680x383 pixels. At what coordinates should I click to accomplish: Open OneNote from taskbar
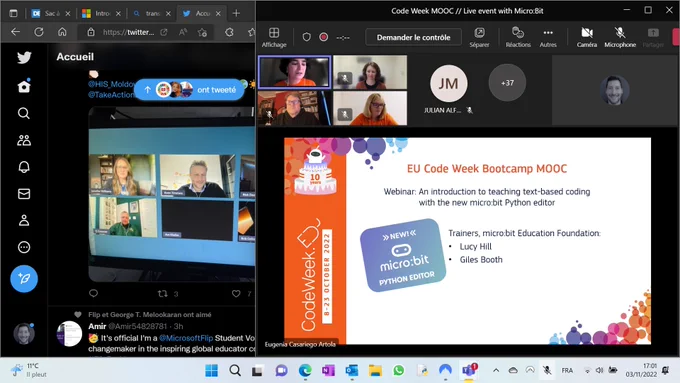(328, 370)
